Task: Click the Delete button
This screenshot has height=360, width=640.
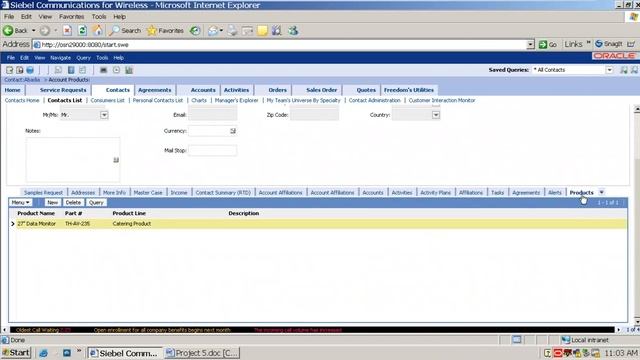Action: coord(73,202)
